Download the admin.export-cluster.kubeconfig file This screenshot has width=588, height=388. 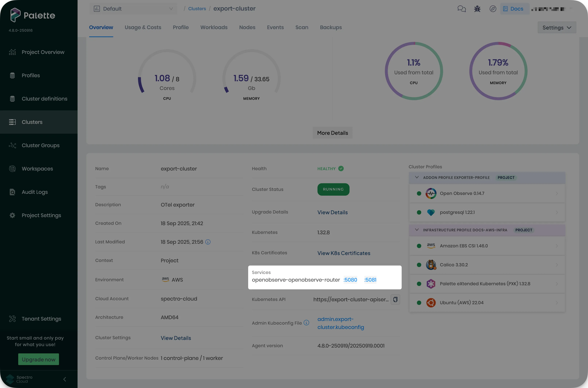(x=341, y=323)
